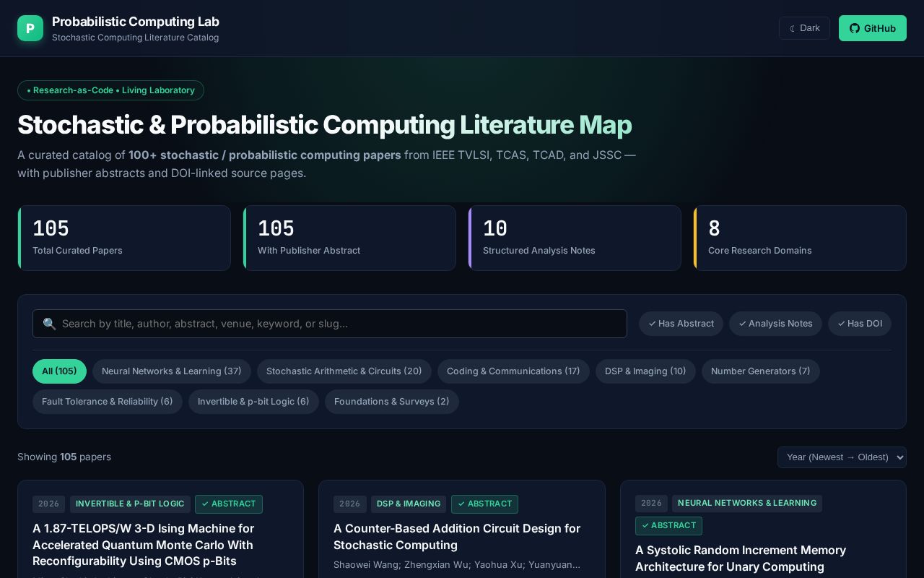Screen dimensions: 924x578
Task: Filter by Stochastic Arithmetic & Circuits (20)
Action: (344, 371)
